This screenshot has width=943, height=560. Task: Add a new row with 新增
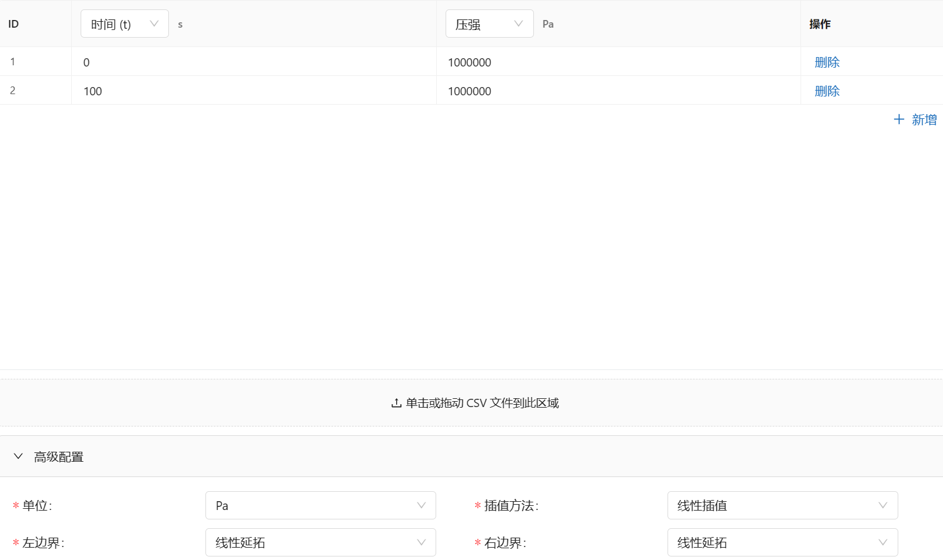(915, 120)
